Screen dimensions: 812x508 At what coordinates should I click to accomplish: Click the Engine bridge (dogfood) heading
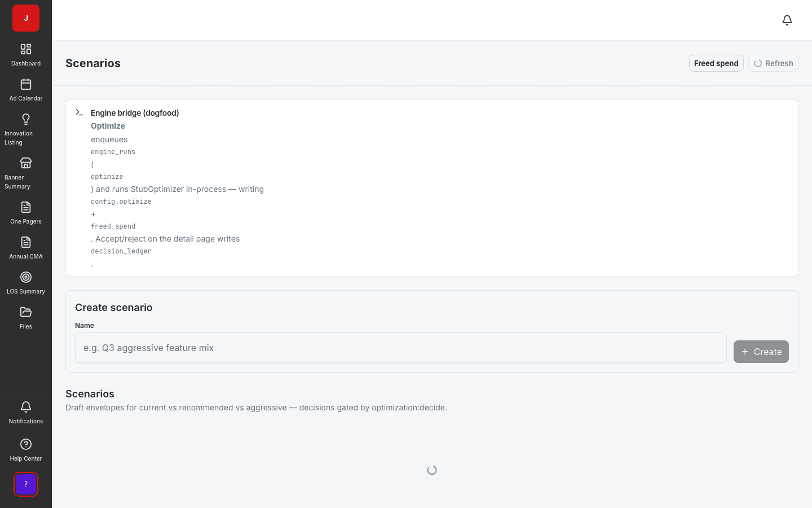tap(135, 113)
